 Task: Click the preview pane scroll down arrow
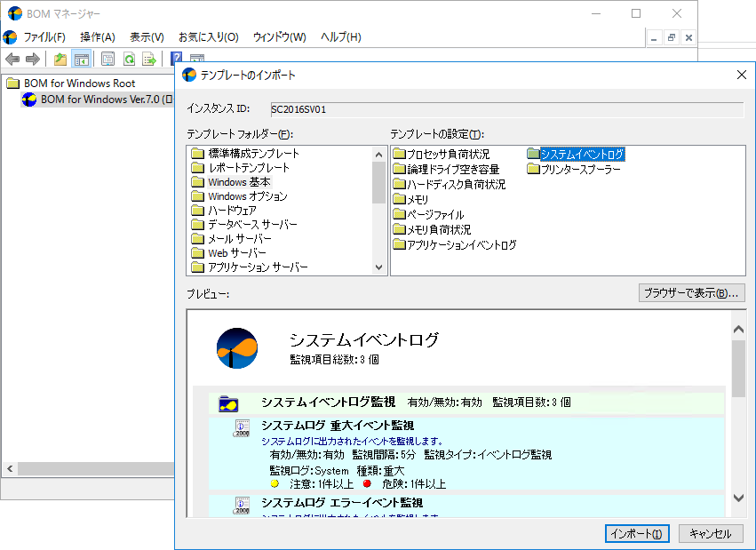738,498
